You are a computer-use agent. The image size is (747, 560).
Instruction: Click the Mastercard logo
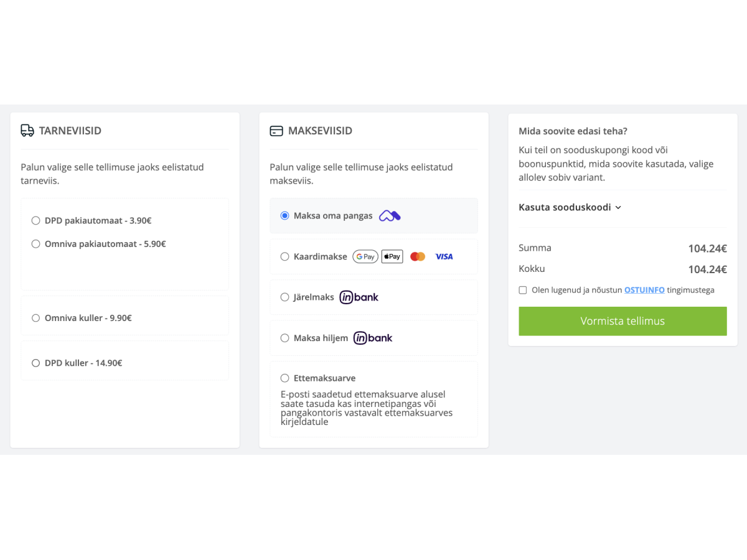tap(418, 256)
